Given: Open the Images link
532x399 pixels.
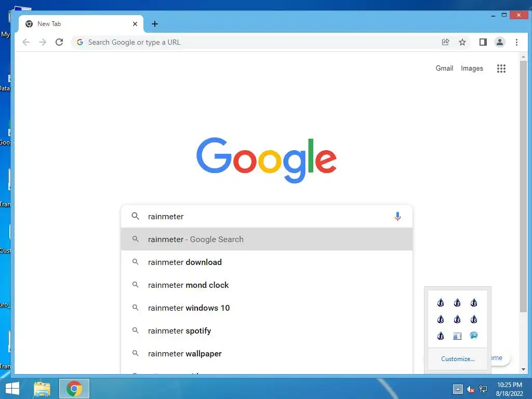Looking at the screenshot, I should click(472, 68).
